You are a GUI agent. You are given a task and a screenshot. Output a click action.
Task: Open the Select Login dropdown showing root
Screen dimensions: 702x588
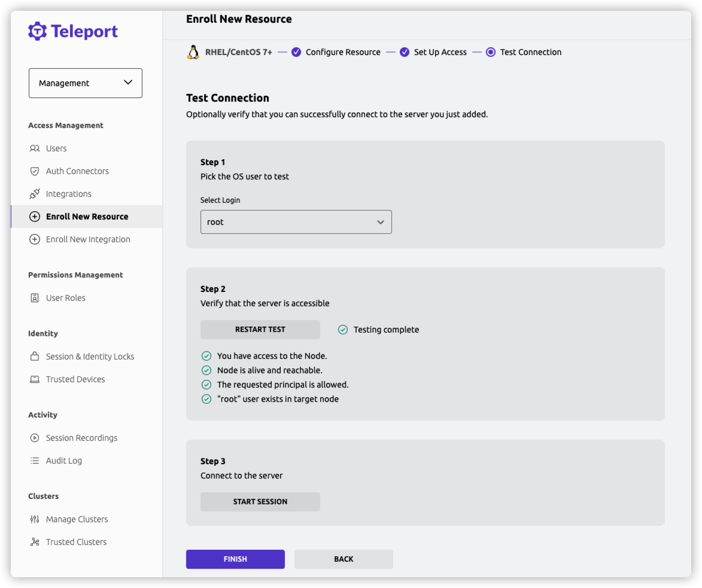pos(296,222)
